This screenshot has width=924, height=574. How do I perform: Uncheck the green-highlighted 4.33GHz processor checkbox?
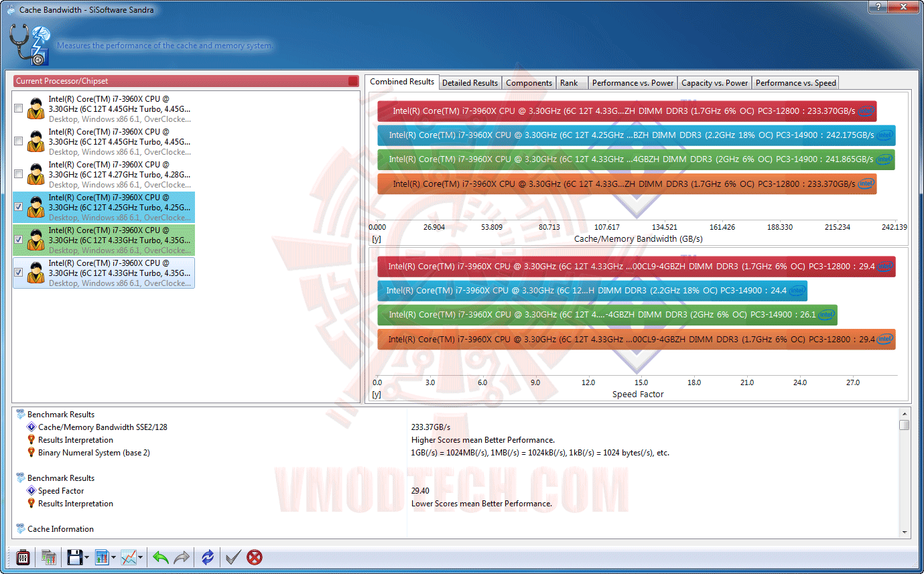(x=18, y=240)
